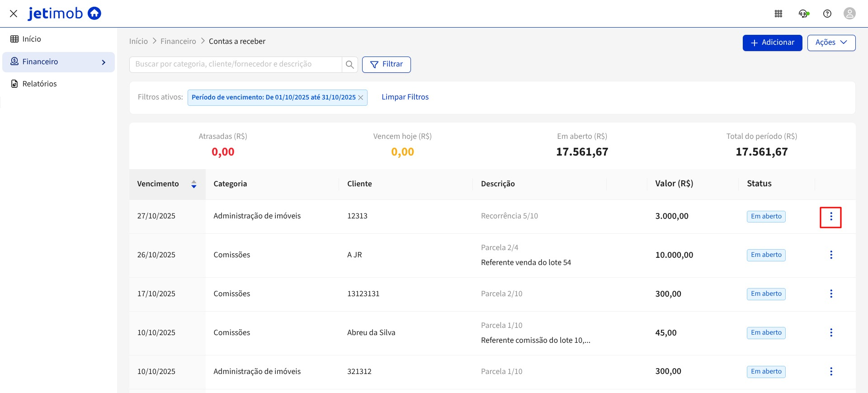
Task: Click the Limpar Filtros link
Action: click(405, 97)
